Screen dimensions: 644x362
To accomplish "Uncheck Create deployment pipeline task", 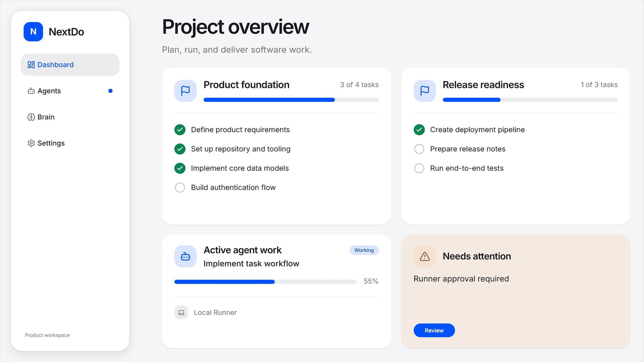I will pos(419,130).
